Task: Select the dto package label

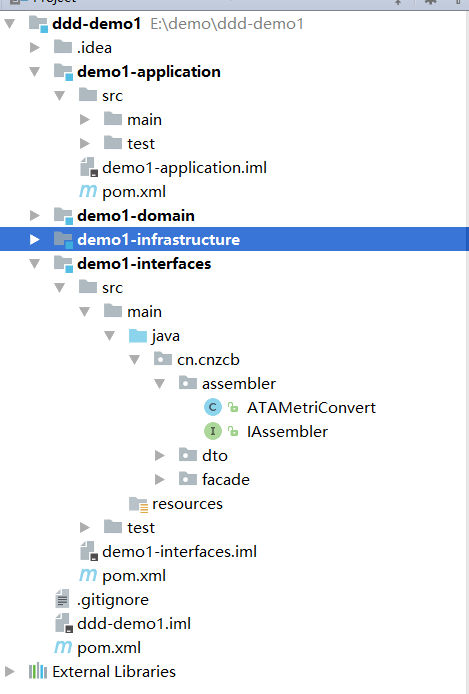Action: coord(215,455)
